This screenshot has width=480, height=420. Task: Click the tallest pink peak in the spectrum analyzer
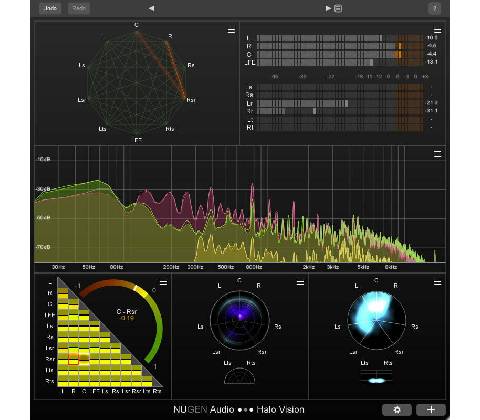click(252, 192)
